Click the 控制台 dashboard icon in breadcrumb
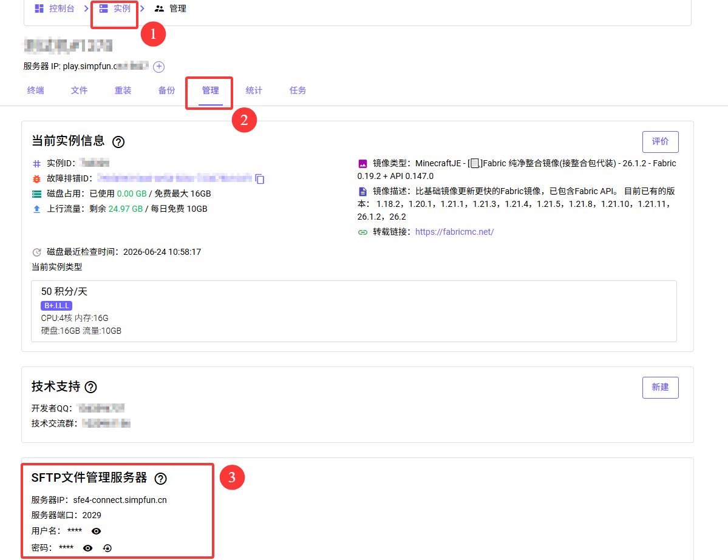Viewport: 728px width, 560px height. [39, 8]
